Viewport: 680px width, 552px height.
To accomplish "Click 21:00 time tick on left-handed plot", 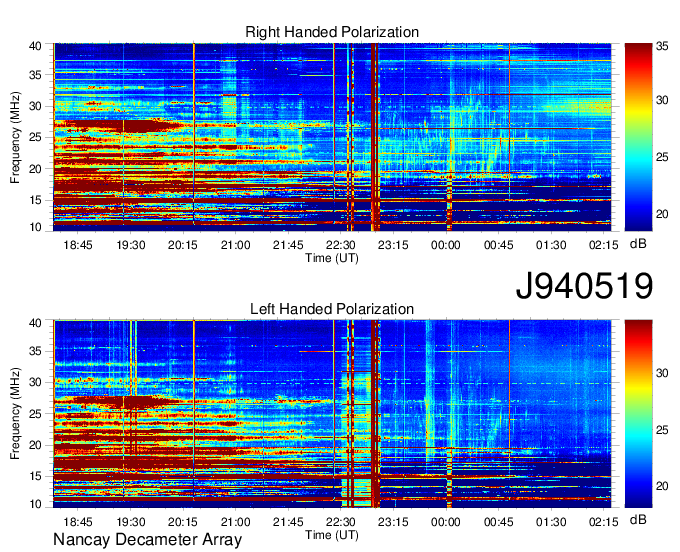I will pyautogui.click(x=235, y=522).
